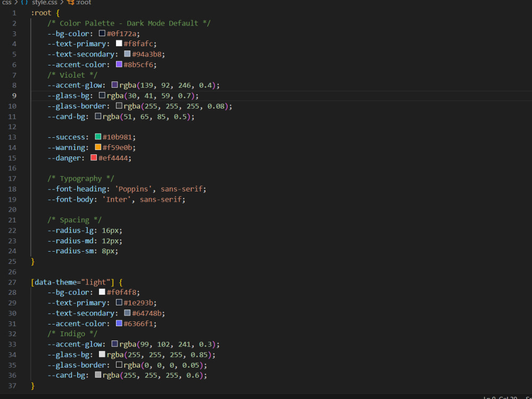Click the /* Indigo */ comment
532x399 pixels.
tap(72, 334)
